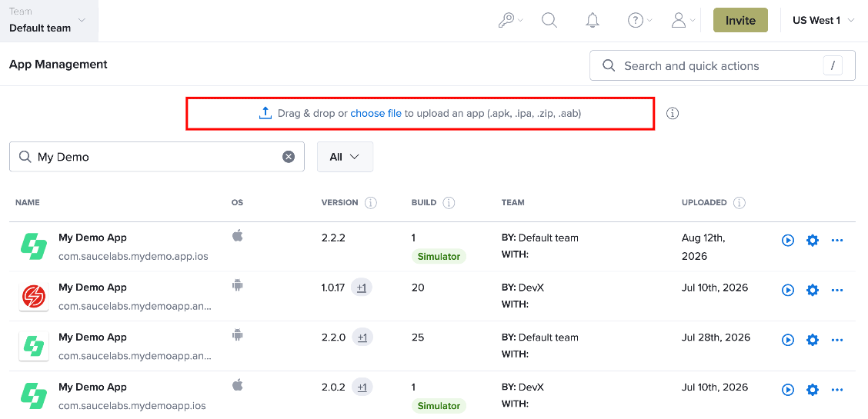Click the choose file link

tap(376, 113)
